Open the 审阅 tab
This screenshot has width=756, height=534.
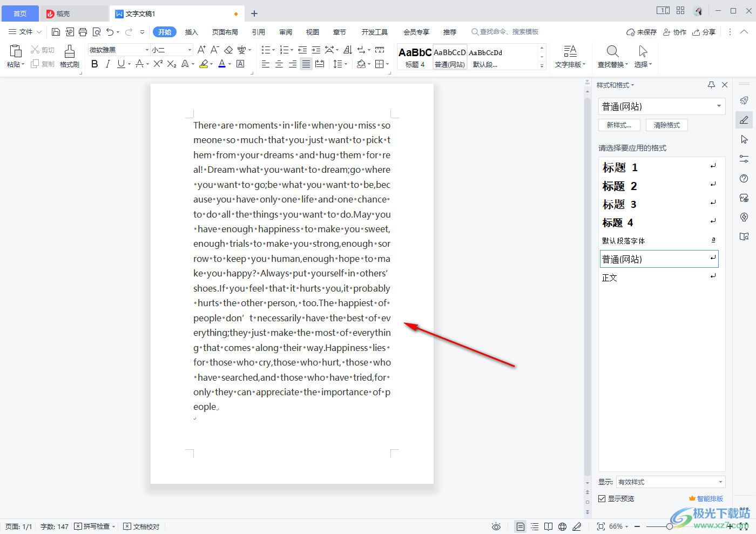point(286,32)
